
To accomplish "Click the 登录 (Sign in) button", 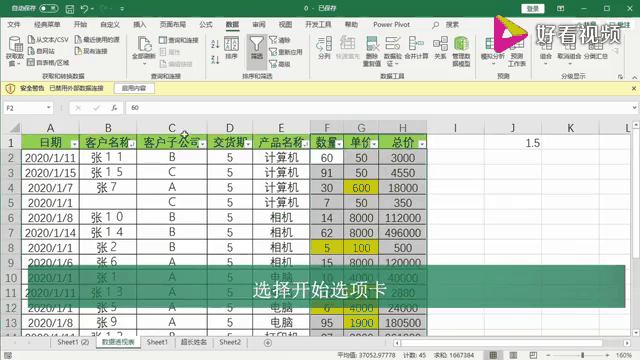I will [x=532, y=9].
